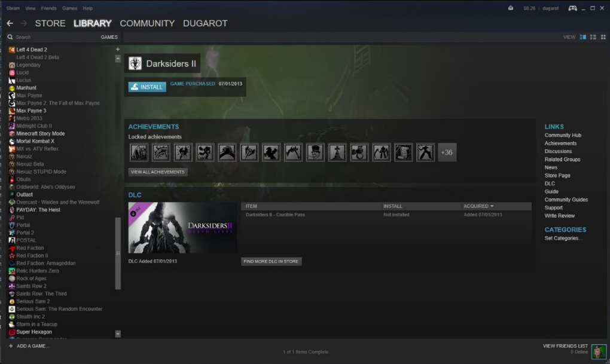Image resolution: width=610 pixels, height=364 pixels.
Task: Click into the library Search field
Action: pyautogui.click(x=54, y=37)
